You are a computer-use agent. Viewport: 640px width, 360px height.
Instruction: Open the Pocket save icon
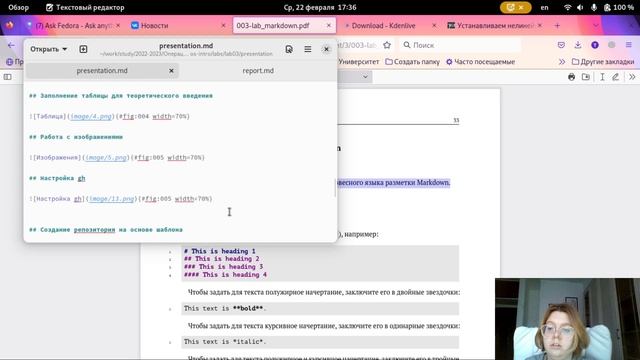[x=561, y=45]
